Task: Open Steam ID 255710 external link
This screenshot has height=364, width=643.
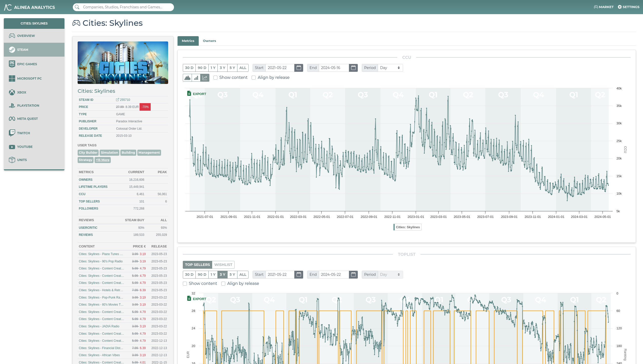Action: click(123, 100)
